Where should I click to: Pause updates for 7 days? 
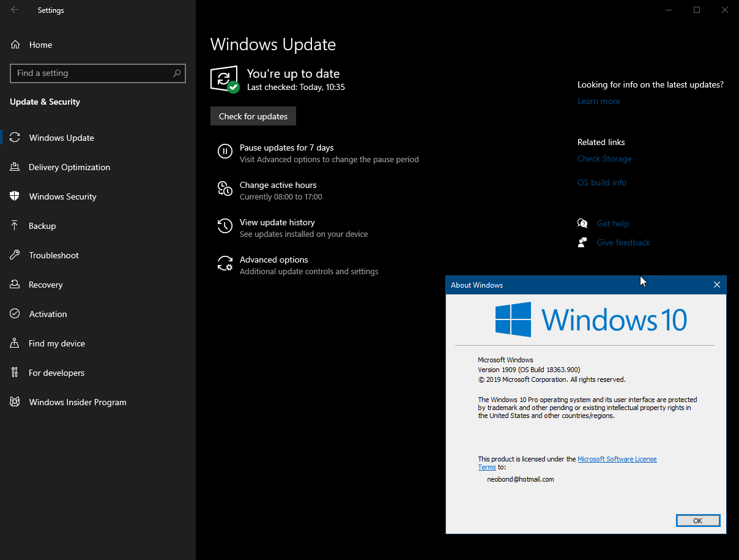(x=286, y=147)
